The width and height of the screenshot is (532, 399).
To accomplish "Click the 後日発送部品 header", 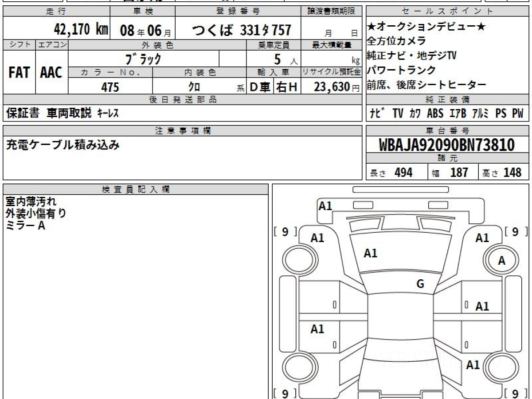I will [x=183, y=100].
